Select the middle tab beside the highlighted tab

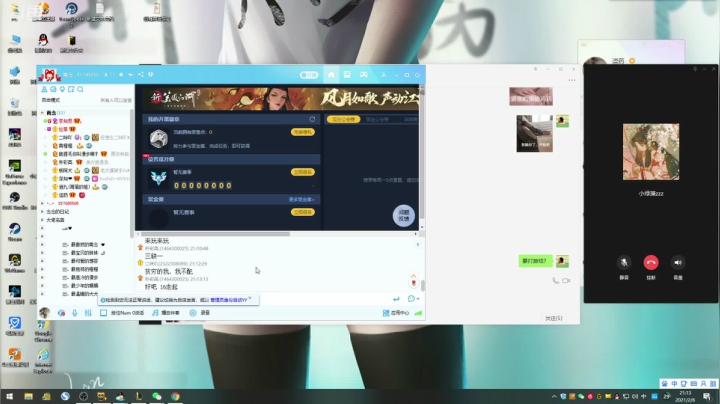tap(377, 119)
